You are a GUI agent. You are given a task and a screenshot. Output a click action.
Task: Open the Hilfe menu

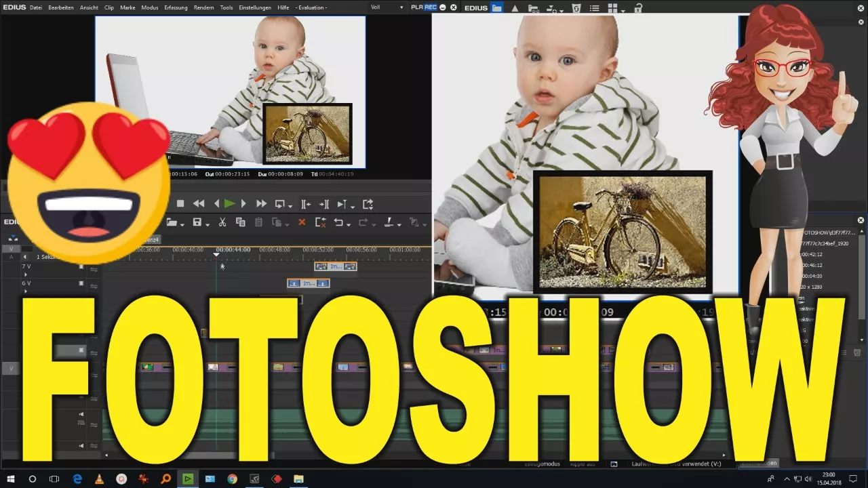[283, 7]
